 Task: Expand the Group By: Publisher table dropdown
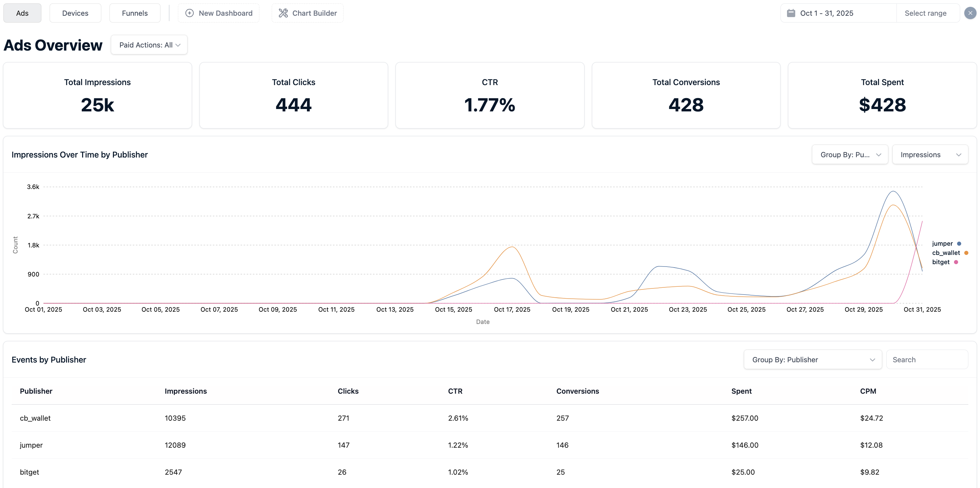pos(812,360)
